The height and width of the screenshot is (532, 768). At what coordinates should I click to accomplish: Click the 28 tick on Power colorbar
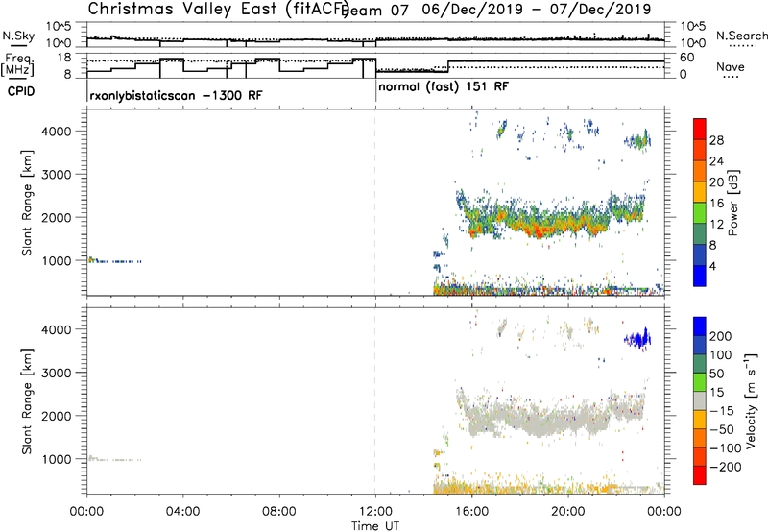tap(716, 140)
